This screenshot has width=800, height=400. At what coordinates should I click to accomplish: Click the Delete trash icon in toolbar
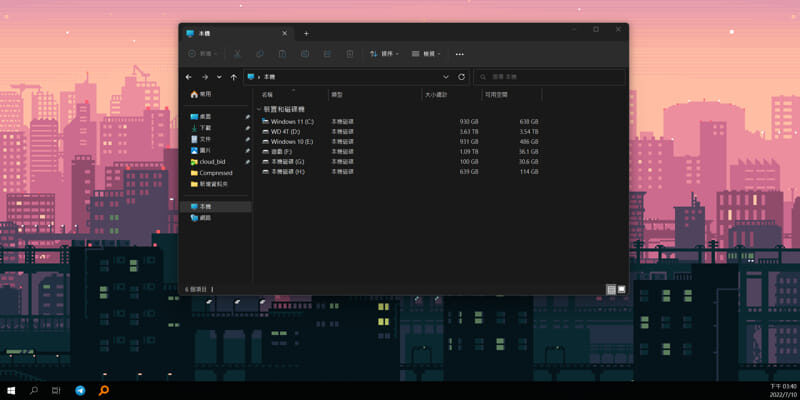coord(349,54)
